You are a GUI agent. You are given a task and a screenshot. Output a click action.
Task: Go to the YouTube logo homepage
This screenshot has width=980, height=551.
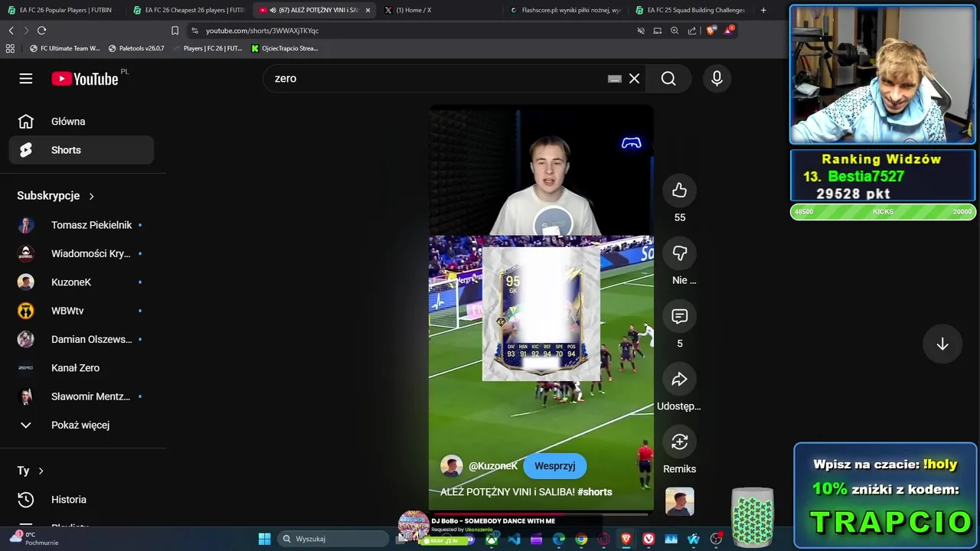tap(85, 79)
